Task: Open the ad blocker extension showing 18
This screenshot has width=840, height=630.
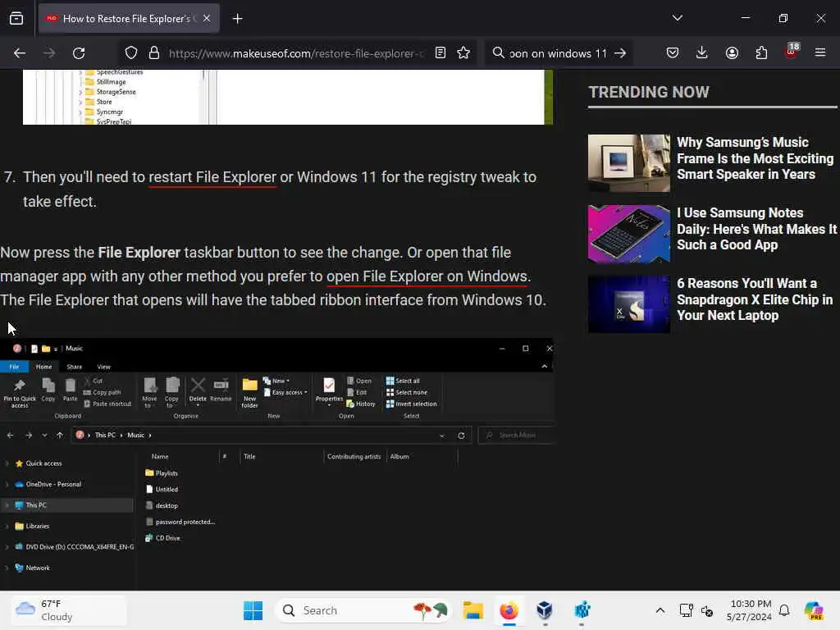Action: point(792,52)
